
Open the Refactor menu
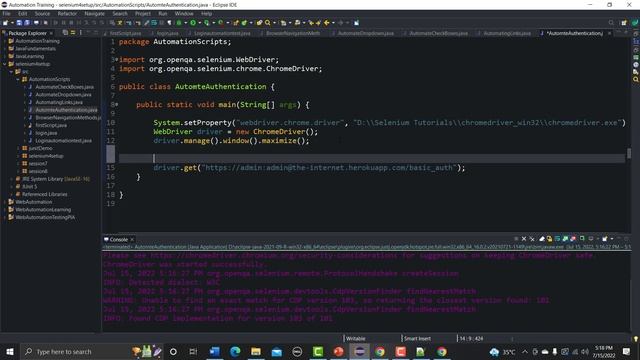tap(67, 13)
